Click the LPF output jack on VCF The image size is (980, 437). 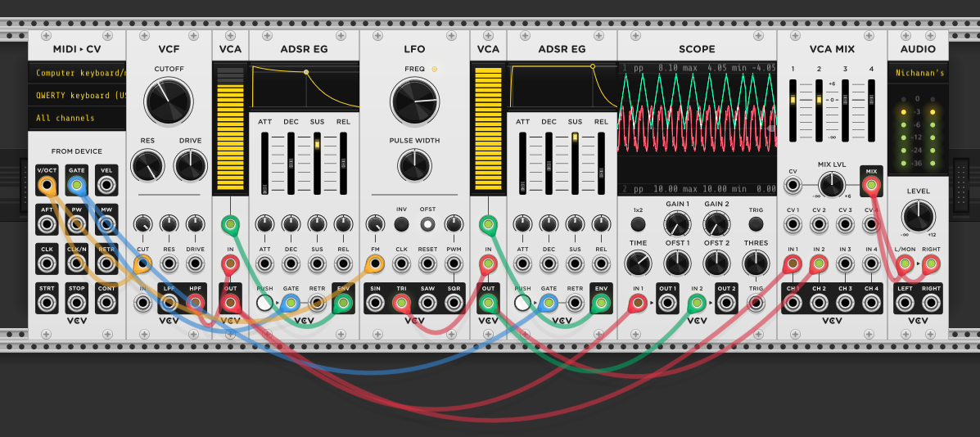[x=169, y=304]
